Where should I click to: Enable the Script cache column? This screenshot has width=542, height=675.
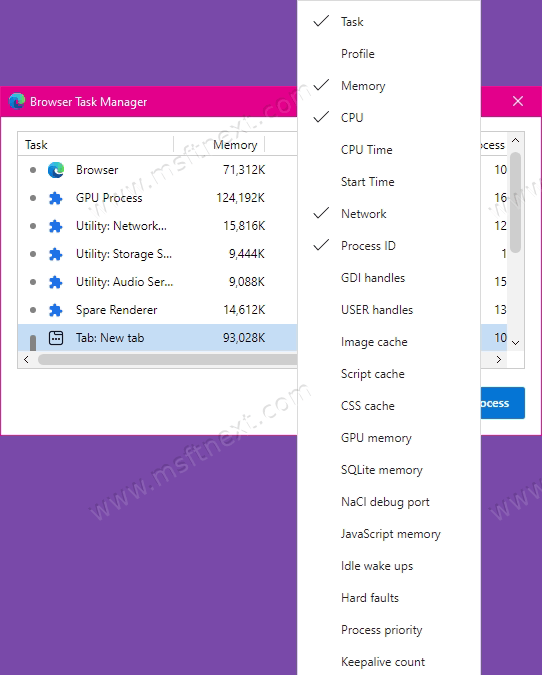click(x=389, y=374)
